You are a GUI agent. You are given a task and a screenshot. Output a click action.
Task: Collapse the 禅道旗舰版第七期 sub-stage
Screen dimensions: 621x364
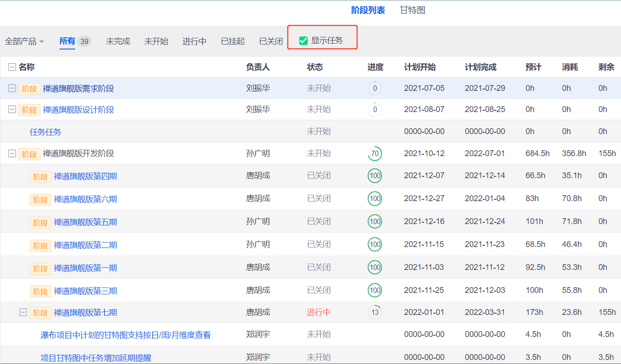click(x=23, y=312)
